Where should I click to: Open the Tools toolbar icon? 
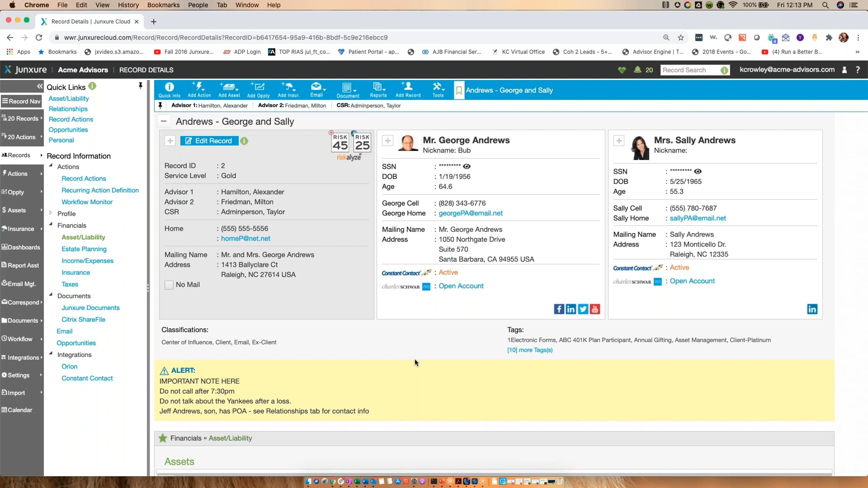click(438, 90)
